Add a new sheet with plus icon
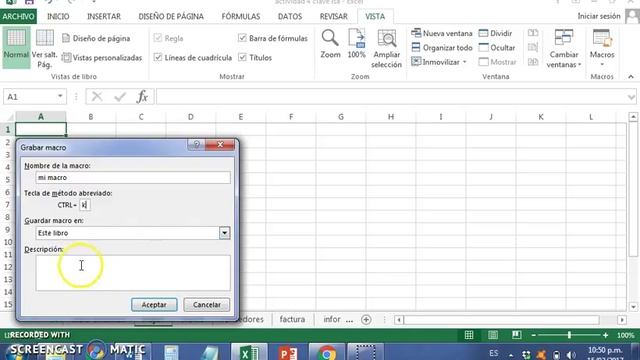Screen dimensions: 640x360 pyautogui.click(x=366, y=320)
